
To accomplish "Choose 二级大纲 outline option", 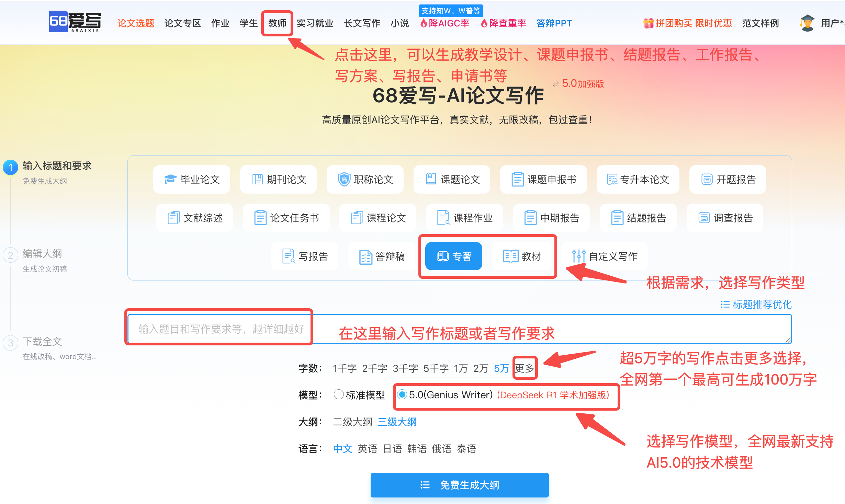I will point(352,422).
